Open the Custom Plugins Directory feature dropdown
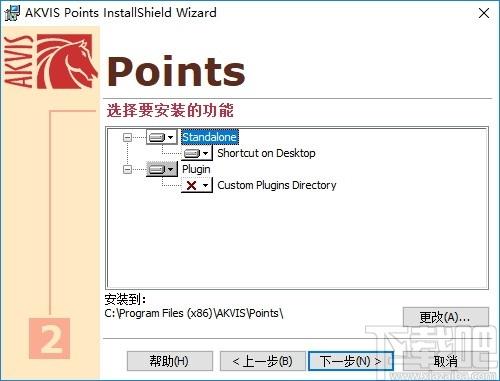 click(x=197, y=185)
